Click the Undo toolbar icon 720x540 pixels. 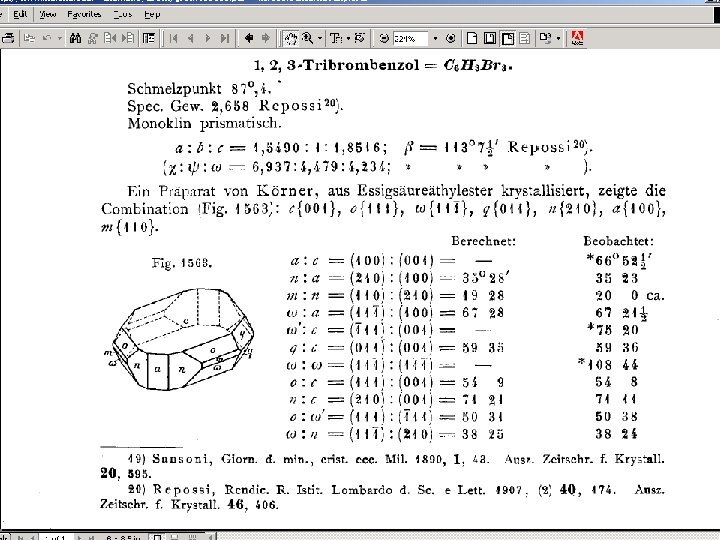(x=47, y=38)
